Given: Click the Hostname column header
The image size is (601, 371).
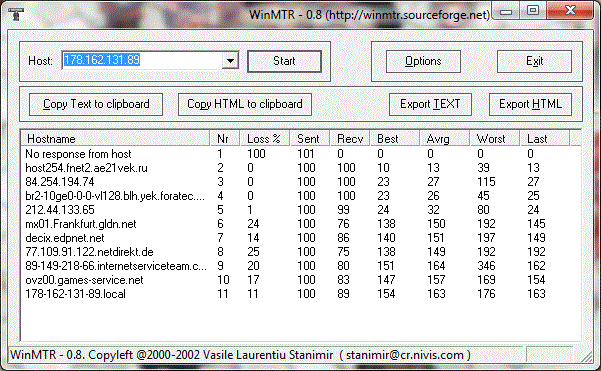Looking at the screenshot, I should [115, 138].
